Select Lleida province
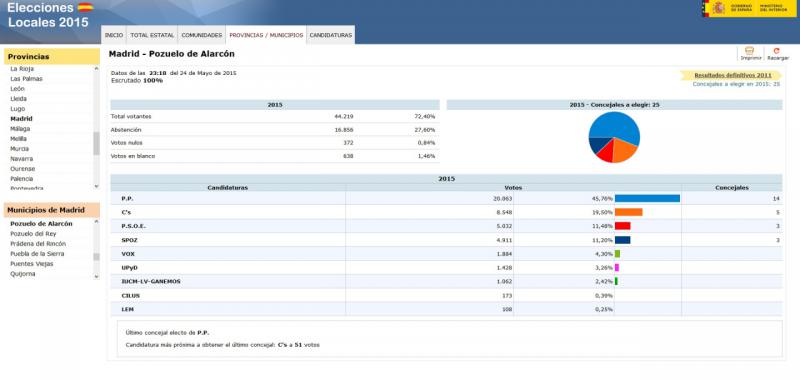The width and height of the screenshot is (800, 380). coord(18,99)
